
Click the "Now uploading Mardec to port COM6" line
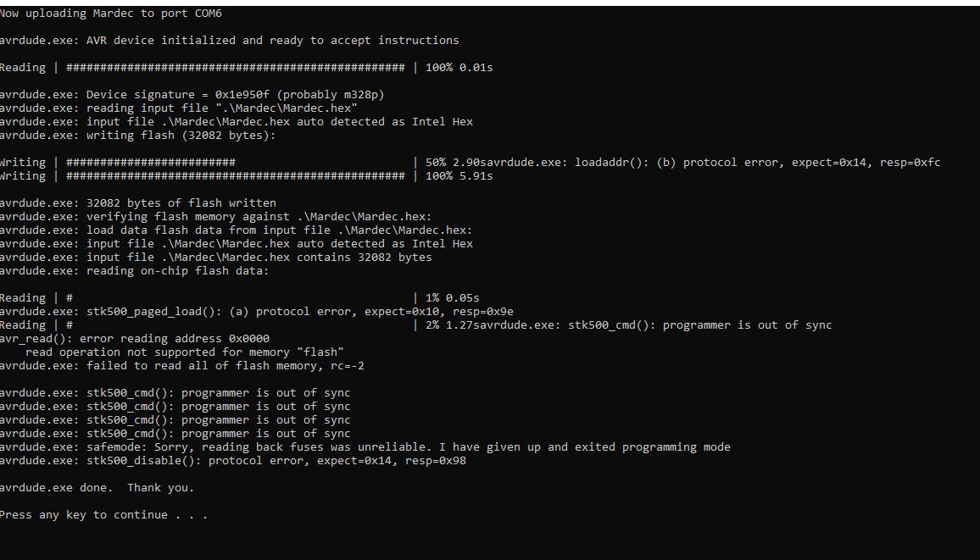[x=110, y=13]
